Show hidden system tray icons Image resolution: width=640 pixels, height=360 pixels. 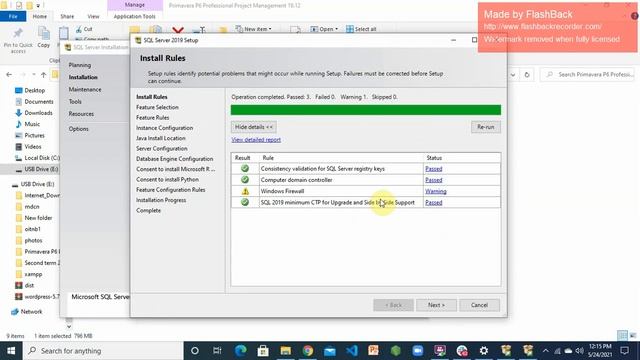pyautogui.click(x=546, y=351)
